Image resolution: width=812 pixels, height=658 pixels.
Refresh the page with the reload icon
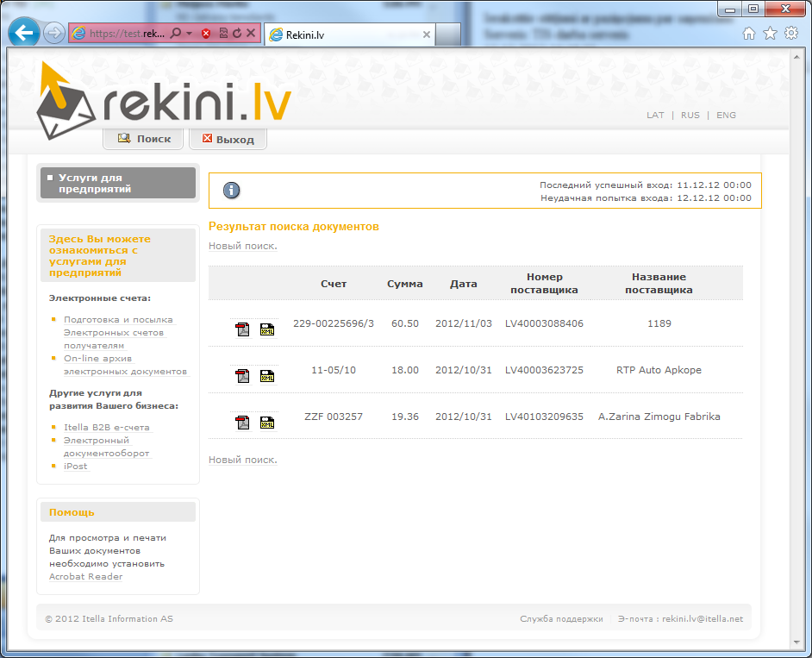coord(237,33)
